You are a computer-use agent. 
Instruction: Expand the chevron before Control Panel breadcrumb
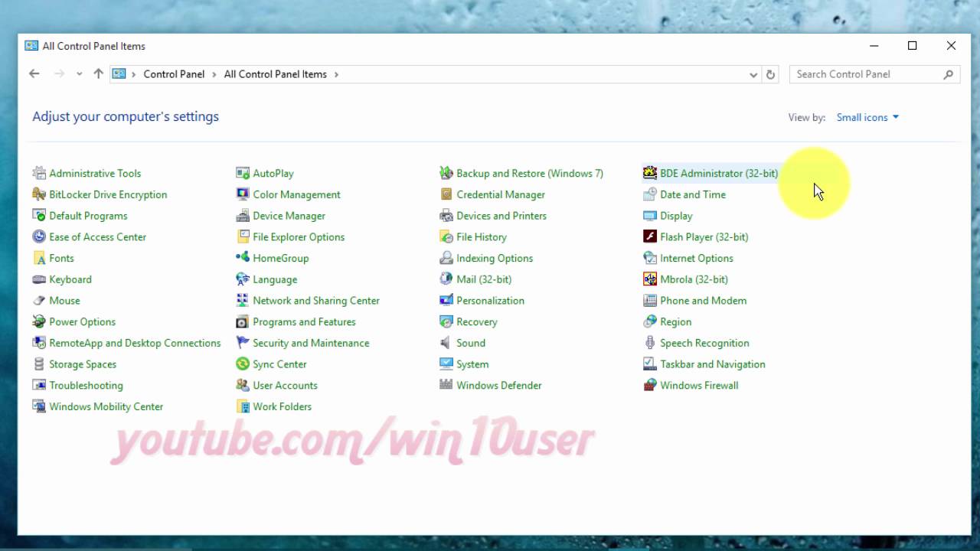pos(134,74)
